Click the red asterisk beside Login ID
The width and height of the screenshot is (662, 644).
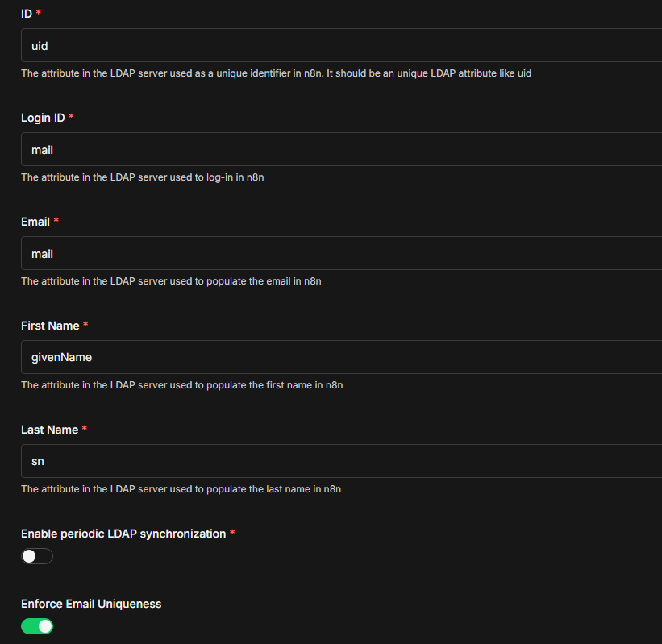pyautogui.click(x=71, y=118)
